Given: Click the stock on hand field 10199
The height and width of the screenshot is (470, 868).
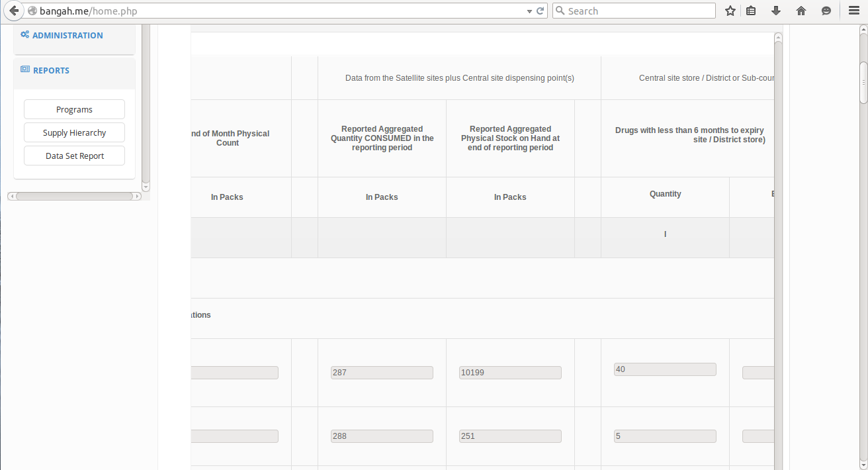Looking at the screenshot, I should pos(510,373).
